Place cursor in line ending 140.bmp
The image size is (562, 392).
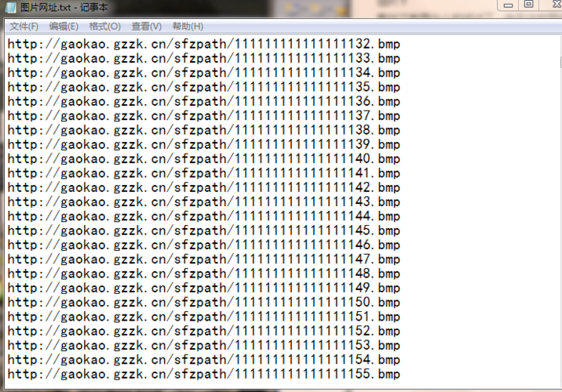pyautogui.click(x=203, y=158)
